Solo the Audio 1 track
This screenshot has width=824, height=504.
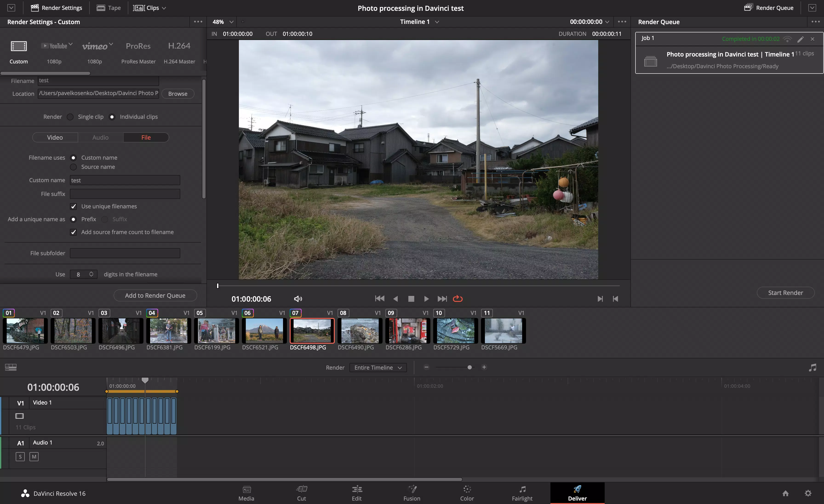click(x=20, y=456)
